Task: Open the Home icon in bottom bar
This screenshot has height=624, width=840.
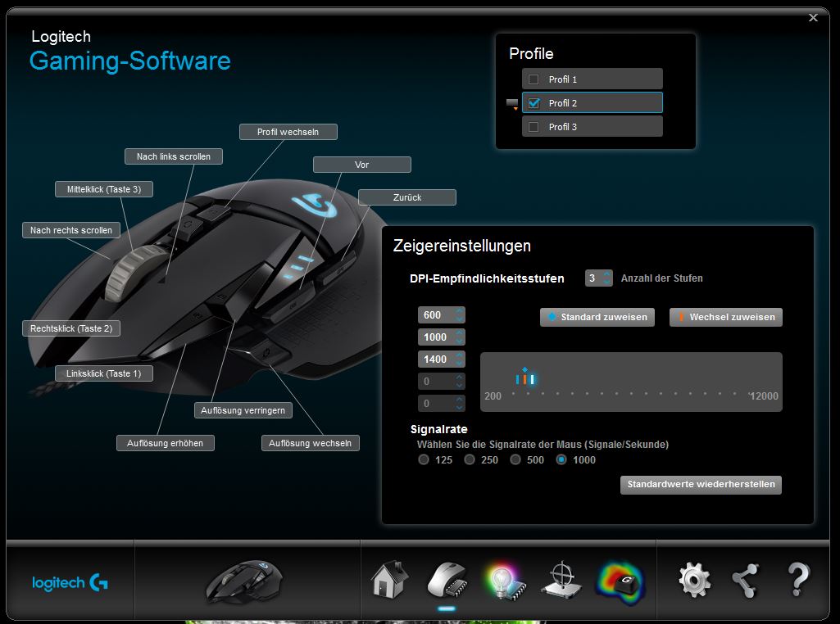Action: click(x=389, y=580)
